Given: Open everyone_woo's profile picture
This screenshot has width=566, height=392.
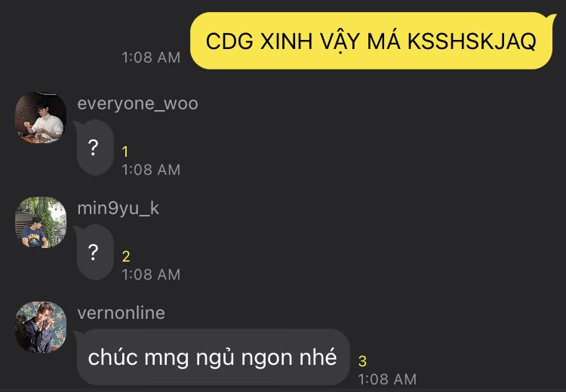Looking at the screenshot, I should [x=41, y=118].
